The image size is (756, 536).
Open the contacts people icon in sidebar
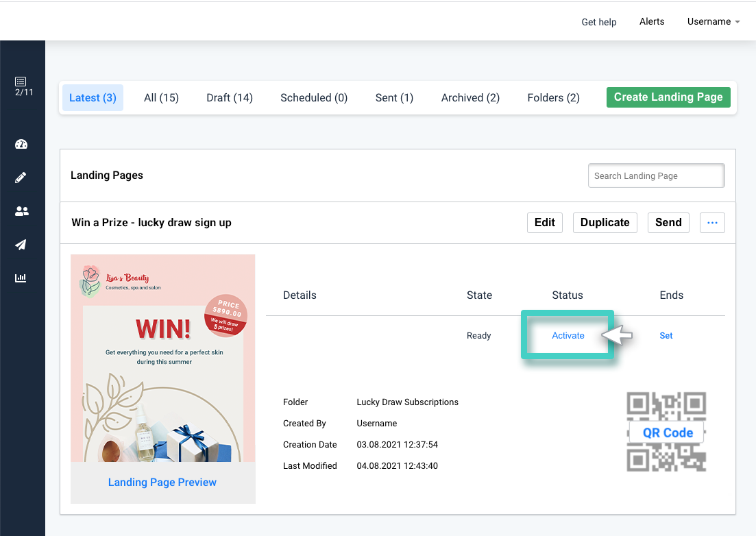[x=22, y=211]
